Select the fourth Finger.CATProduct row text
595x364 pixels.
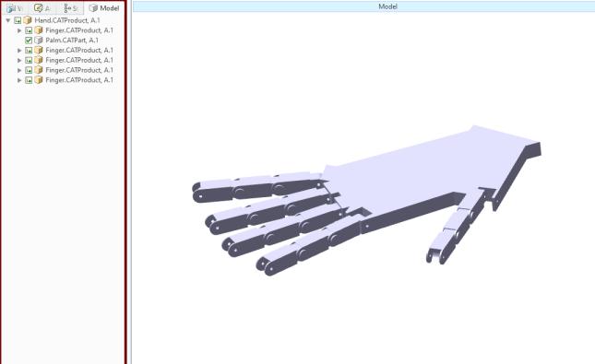79,70
